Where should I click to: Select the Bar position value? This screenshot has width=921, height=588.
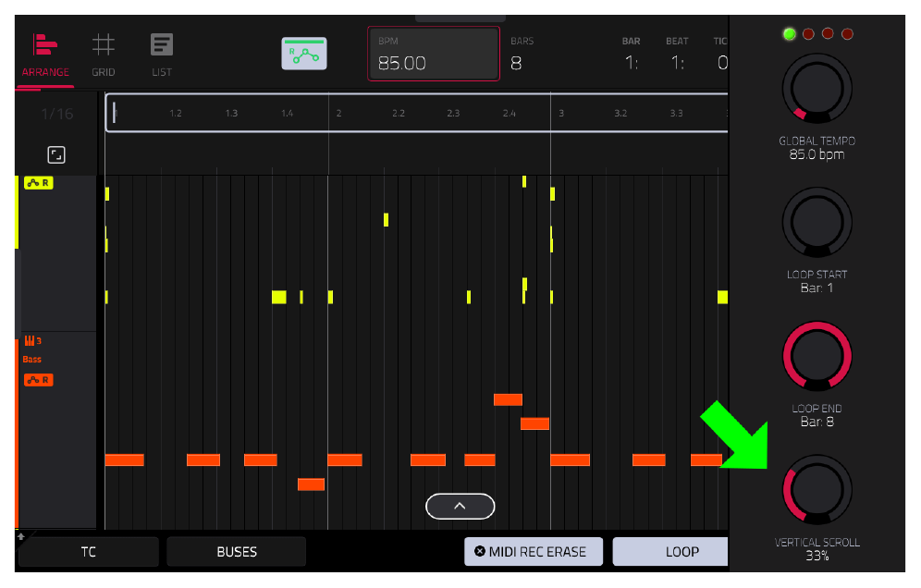coord(632,62)
